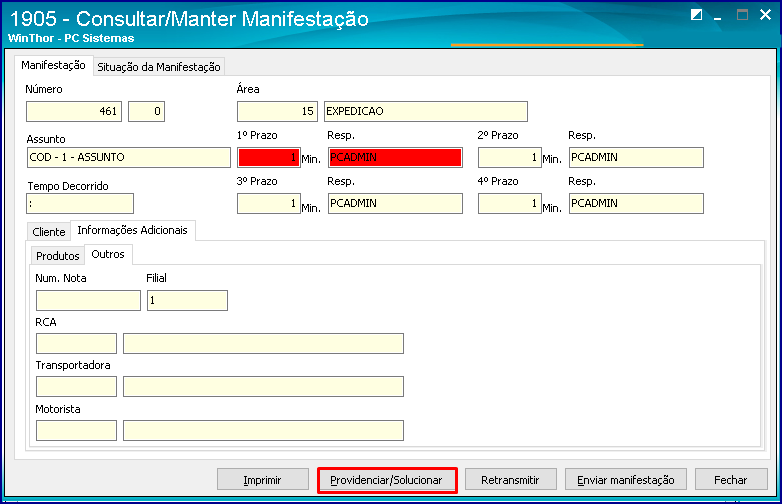Click the red 1º Prazo minutes field
The width and height of the screenshot is (782, 504).
[x=269, y=158]
